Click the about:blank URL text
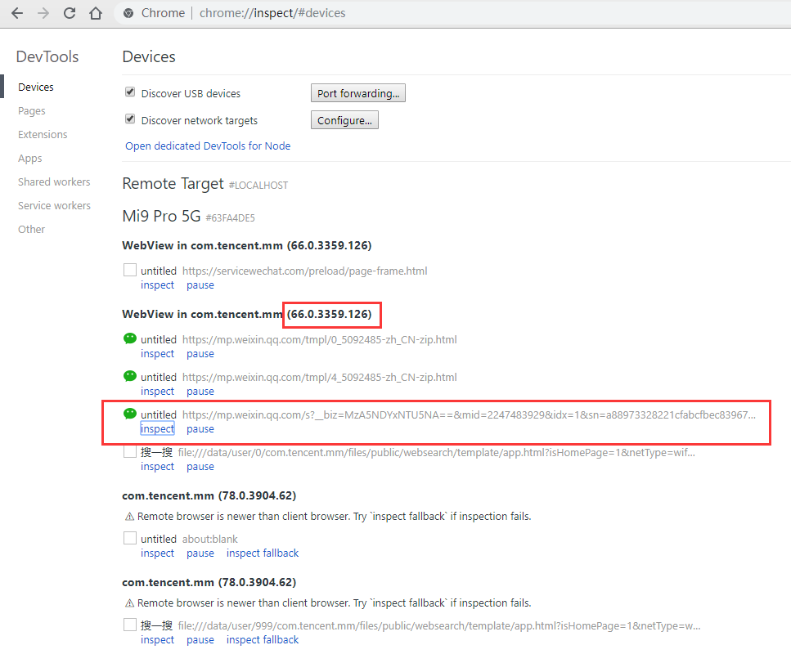 click(x=210, y=540)
